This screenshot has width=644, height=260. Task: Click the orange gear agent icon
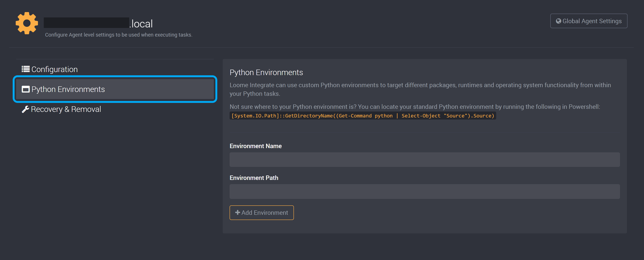click(27, 23)
